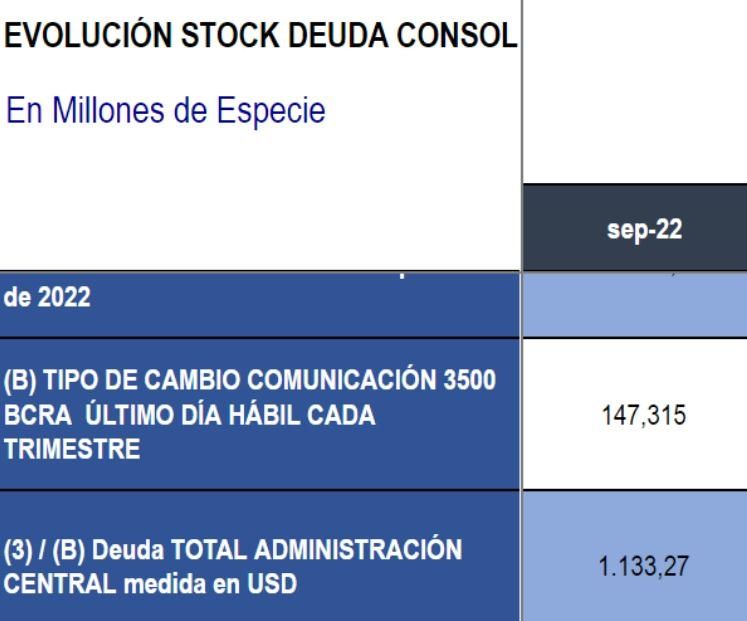Click the 1.133,27 debt value cell

click(635, 564)
